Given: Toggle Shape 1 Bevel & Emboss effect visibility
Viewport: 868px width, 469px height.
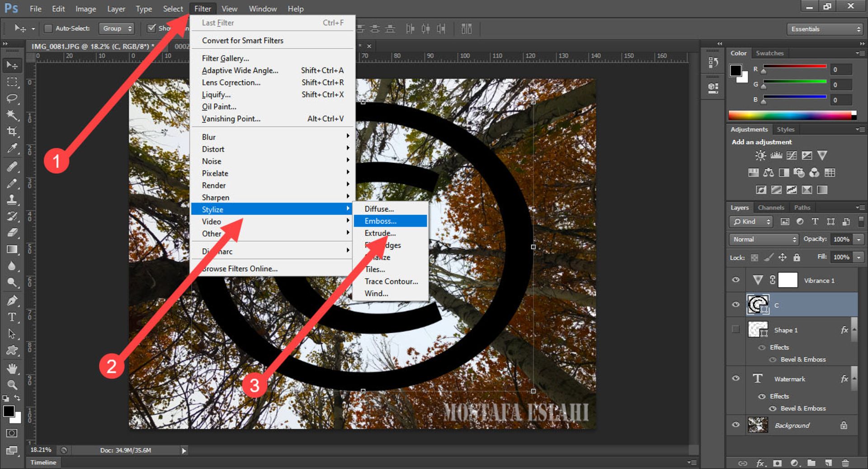Looking at the screenshot, I should coord(773,360).
